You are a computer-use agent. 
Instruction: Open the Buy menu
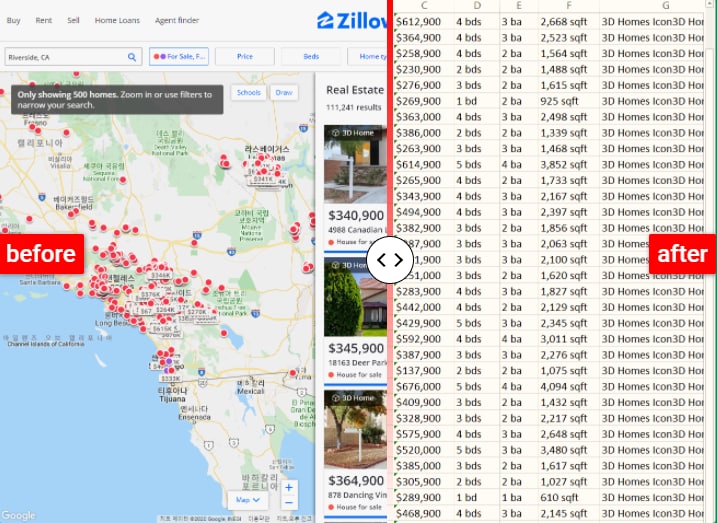pyautogui.click(x=13, y=21)
